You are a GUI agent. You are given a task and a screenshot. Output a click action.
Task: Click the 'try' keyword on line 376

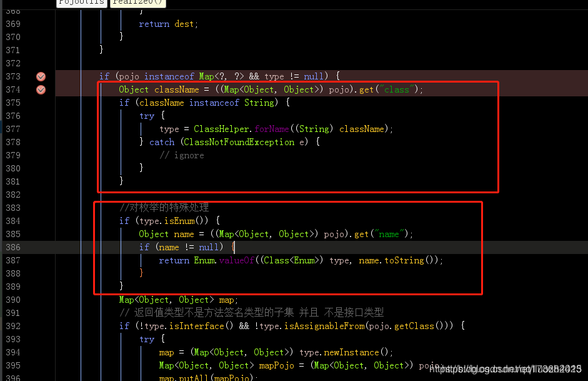click(x=147, y=116)
